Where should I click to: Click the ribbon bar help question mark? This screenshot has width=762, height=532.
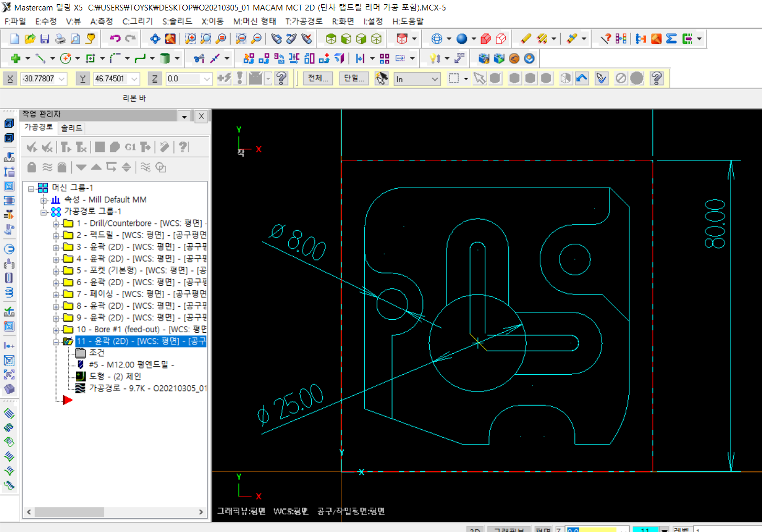click(657, 79)
